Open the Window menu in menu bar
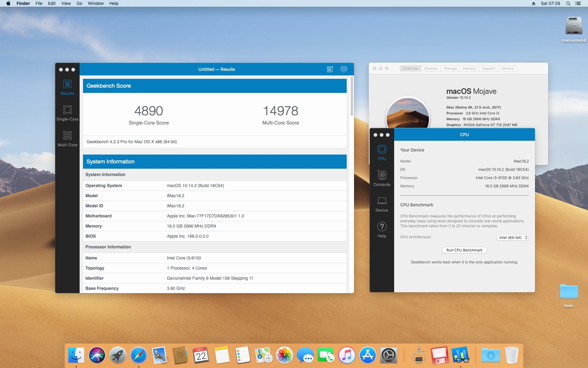The image size is (588, 368). [x=96, y=3]
